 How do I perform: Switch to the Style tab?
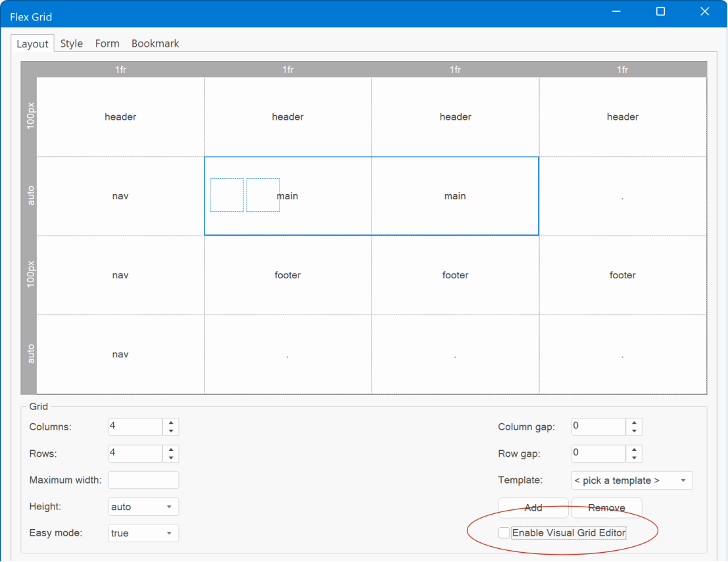[72, 43]
